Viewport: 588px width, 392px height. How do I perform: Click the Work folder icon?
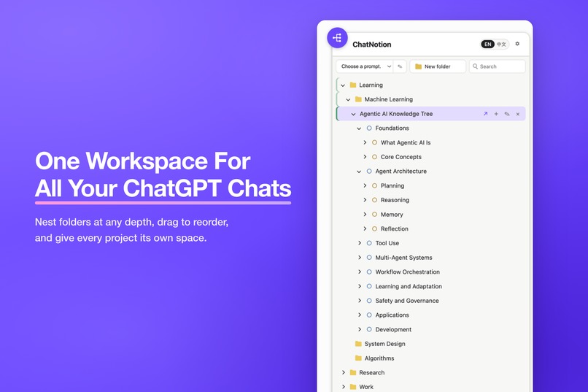(353, 387)
